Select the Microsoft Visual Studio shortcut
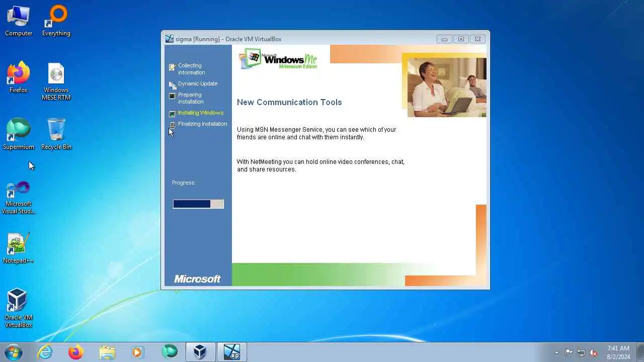644x362 pixels. [x=19, y=198]
